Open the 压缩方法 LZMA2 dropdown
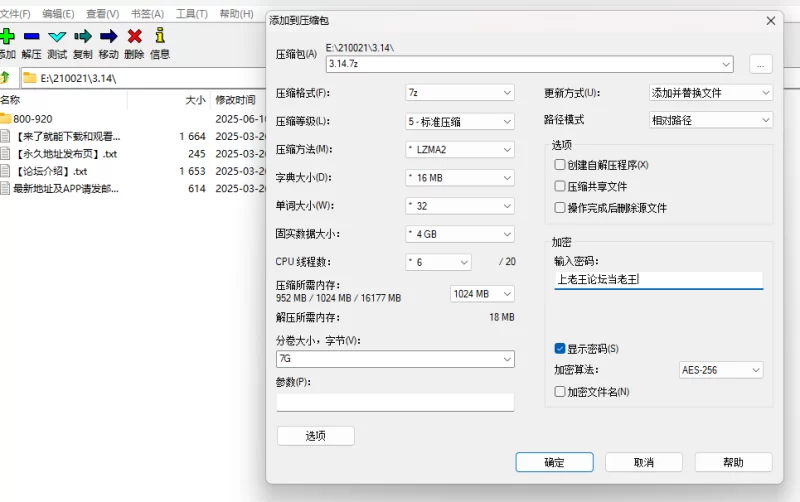800x502 pixels. pos(460,149)
